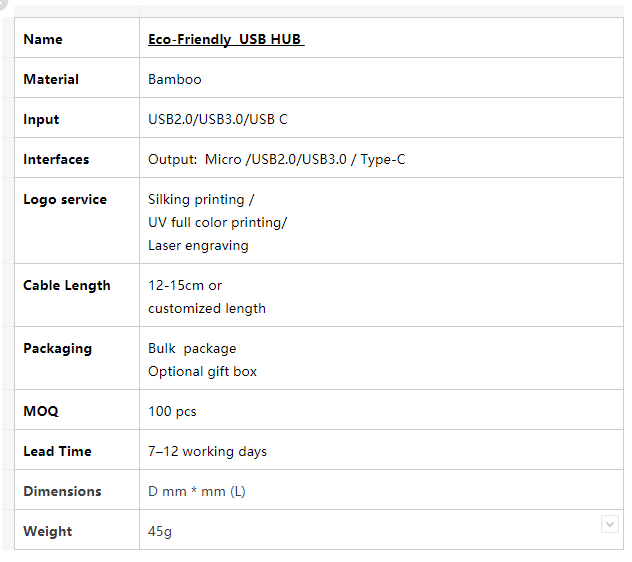Click the UV full color printing line
The image size is (632, 562).
coord(217,222)
